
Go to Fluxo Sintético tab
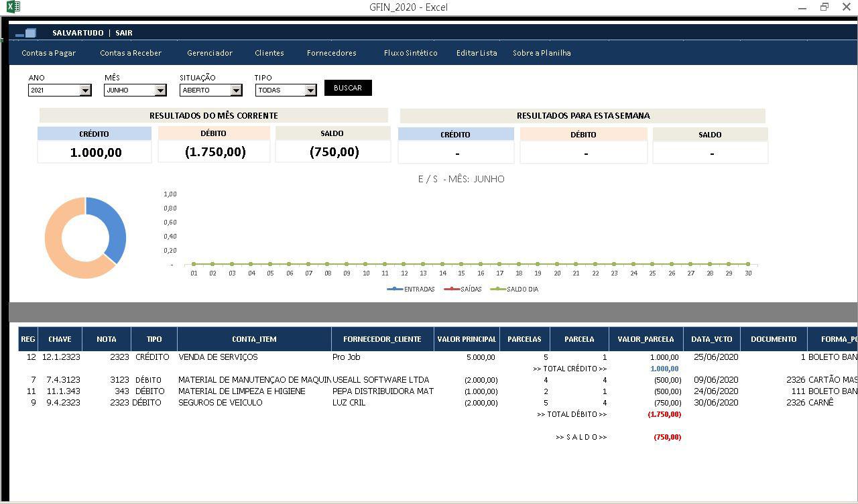coord(410,53)
